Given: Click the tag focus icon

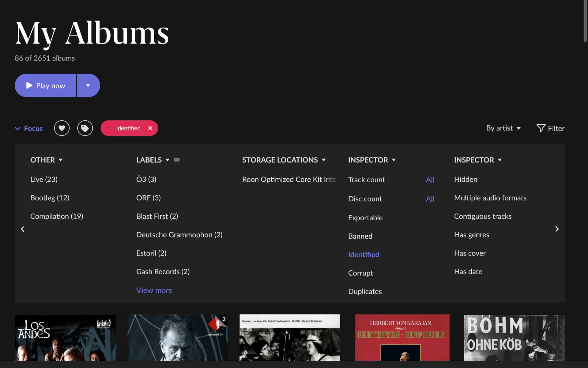Looking at the screenshot, I should pyautogui.click(x=85, y=128).
